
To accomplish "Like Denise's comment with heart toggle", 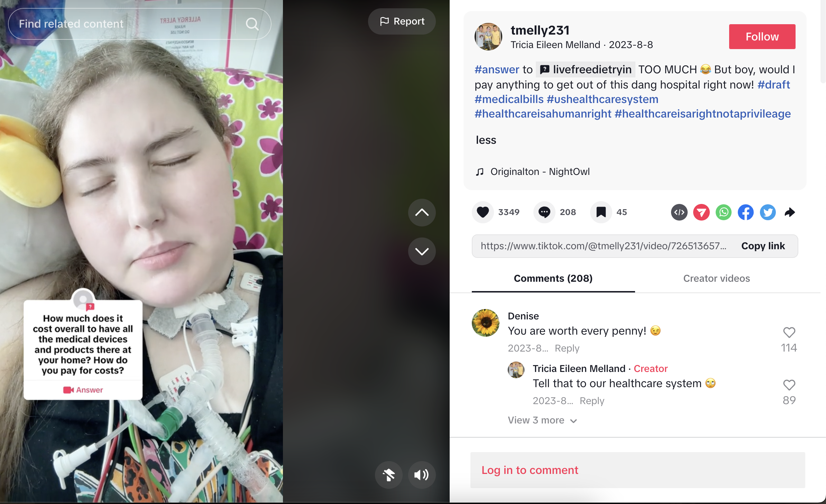I will click(x=789, y=333).
